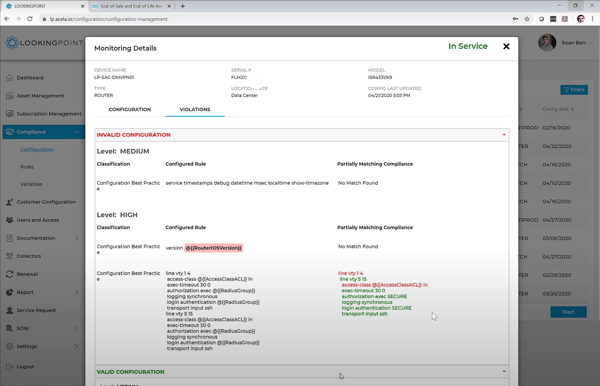The width and height of the screenshot is (600, 386).
Task: Click the SOW sidebar icon
Action: click(x=10, y=328)
